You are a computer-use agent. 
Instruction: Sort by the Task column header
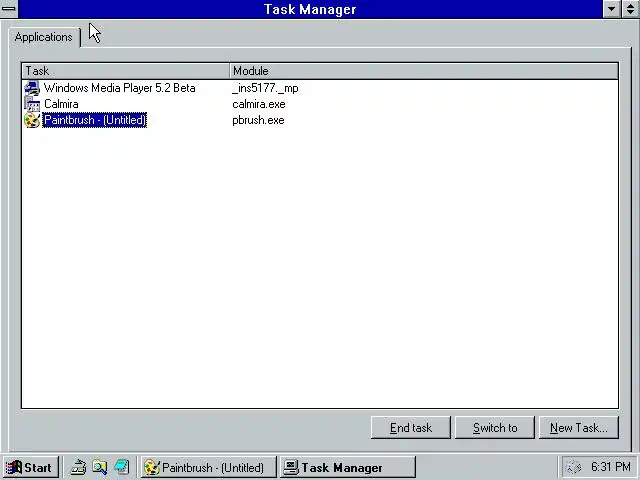click(126, 71)
